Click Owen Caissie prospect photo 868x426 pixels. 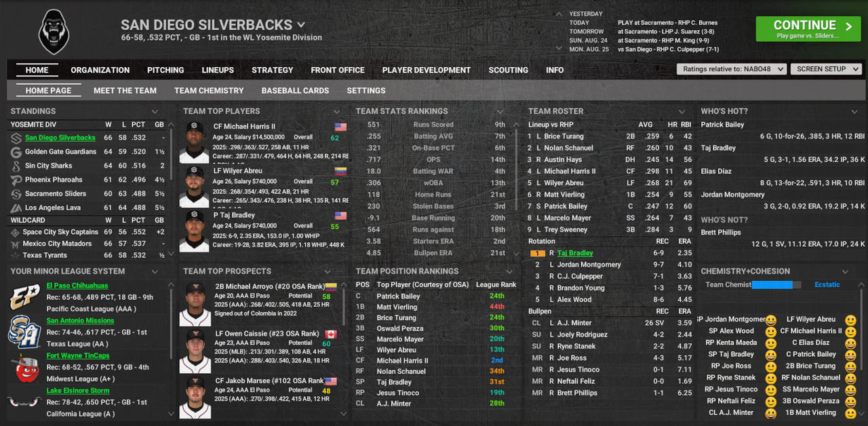coord(194,351)
